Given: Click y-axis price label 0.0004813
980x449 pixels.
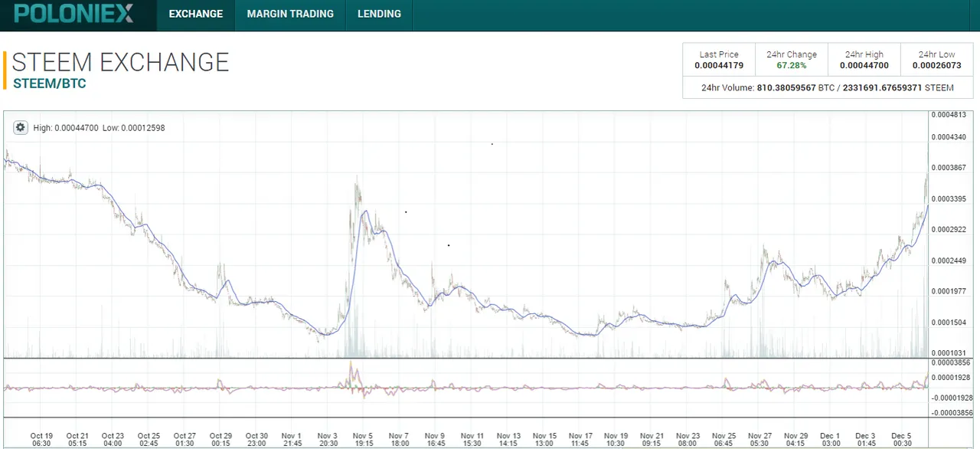Looking at the screenshot, I should pos(949,115).
